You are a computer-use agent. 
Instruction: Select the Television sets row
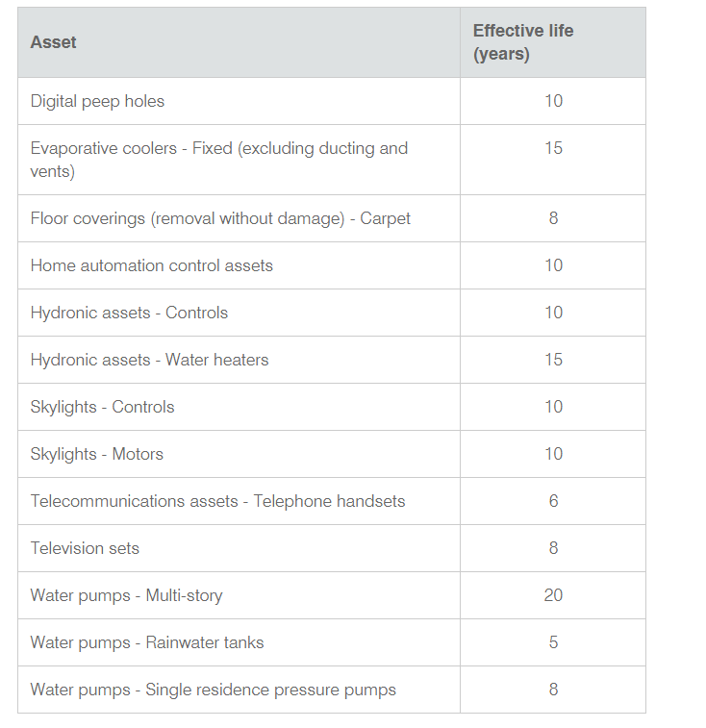tap(332, 548)
